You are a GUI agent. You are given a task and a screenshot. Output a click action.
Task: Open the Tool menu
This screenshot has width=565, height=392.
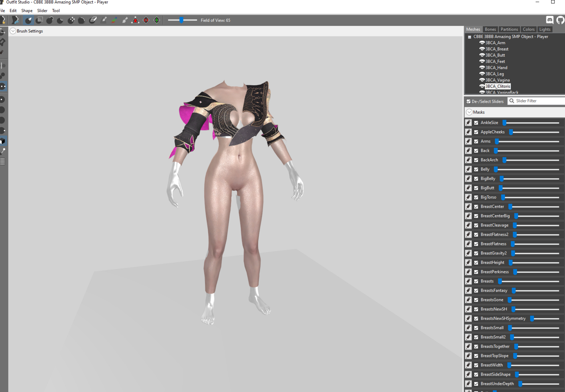pyautogui.click(x=56, y=11)
